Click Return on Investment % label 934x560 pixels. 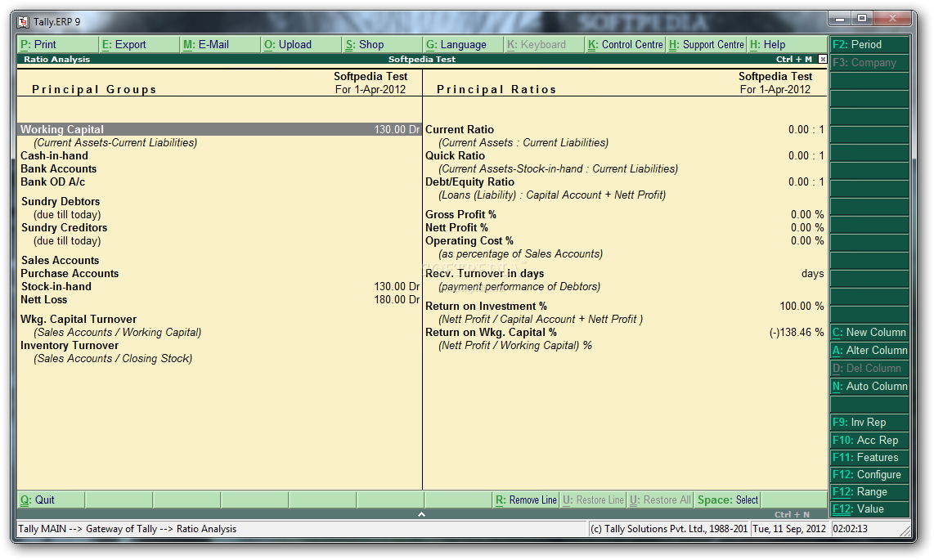pyautogui.click(x=486, y=307)
